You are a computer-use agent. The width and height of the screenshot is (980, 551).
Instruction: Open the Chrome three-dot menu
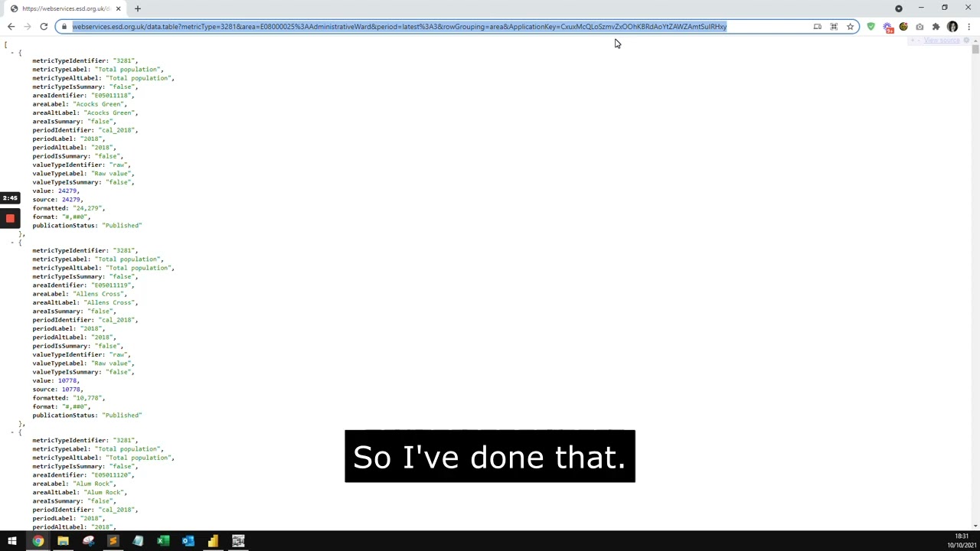click(x=969, y=27)
